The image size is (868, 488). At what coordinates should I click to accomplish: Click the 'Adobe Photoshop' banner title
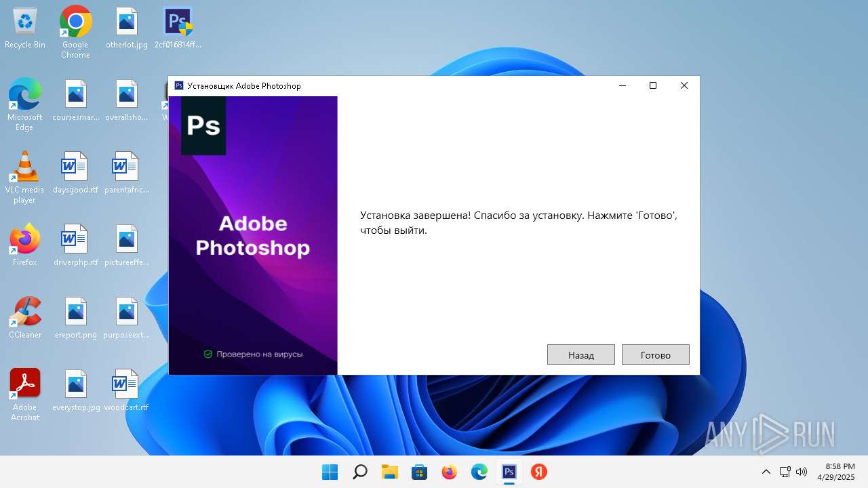pos(253,235)
